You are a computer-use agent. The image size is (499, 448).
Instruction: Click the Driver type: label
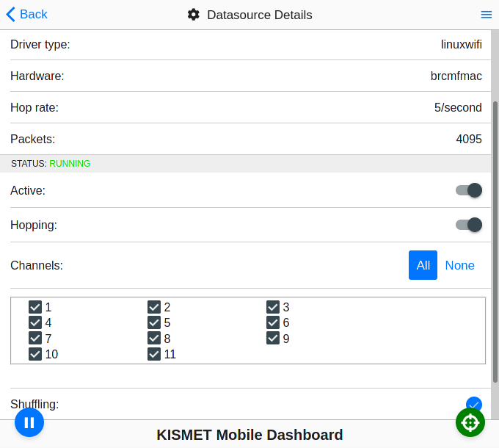40,44
